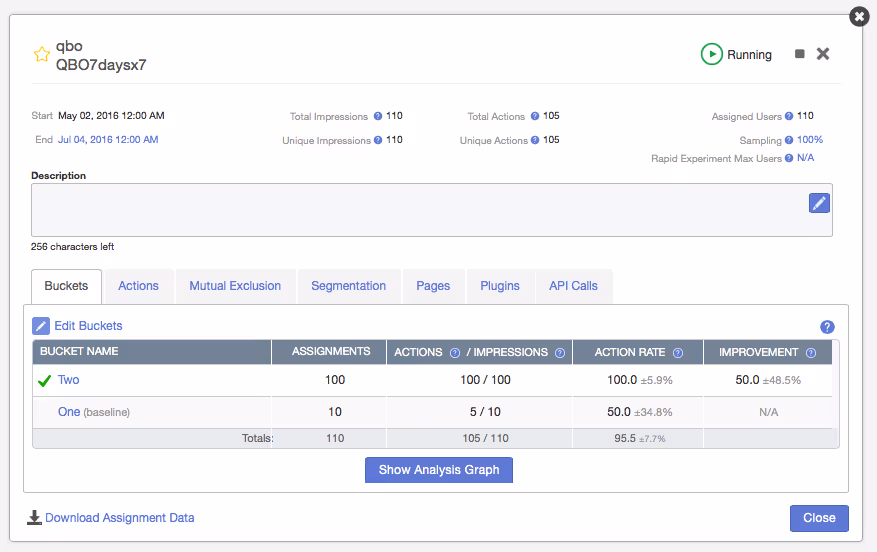Click the green Running play icon

(x=711, y=54)
